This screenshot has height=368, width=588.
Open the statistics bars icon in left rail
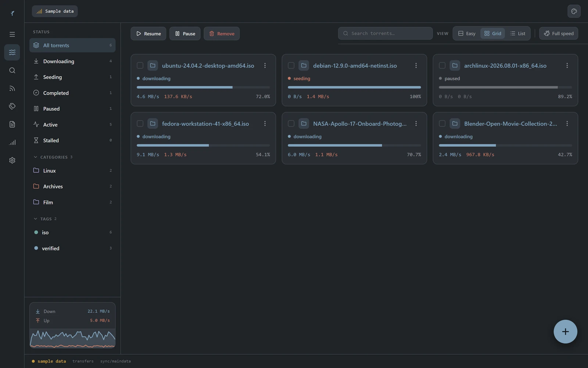click(x=12, y=142)
